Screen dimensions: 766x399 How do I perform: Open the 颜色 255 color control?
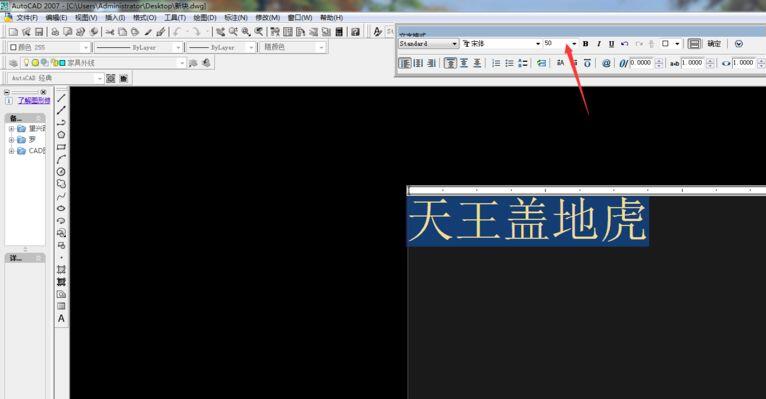(x=49, y=47)
